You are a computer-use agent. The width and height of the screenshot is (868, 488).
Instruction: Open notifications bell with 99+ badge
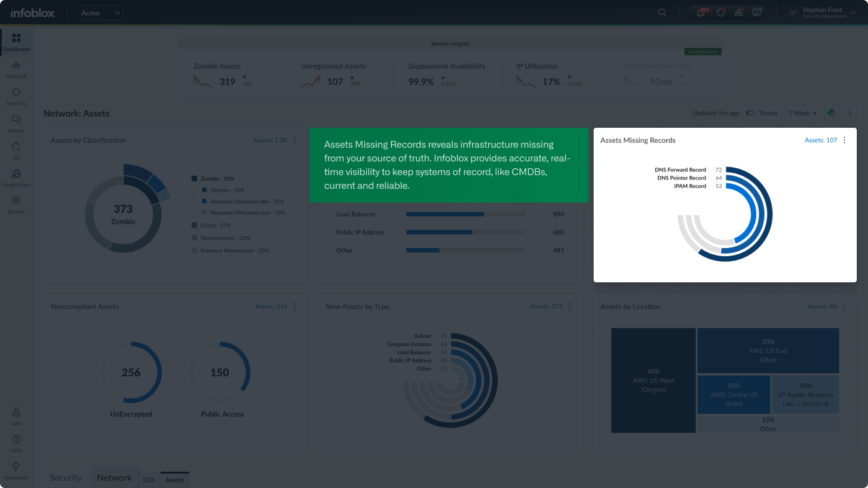(x=702, y=12)
